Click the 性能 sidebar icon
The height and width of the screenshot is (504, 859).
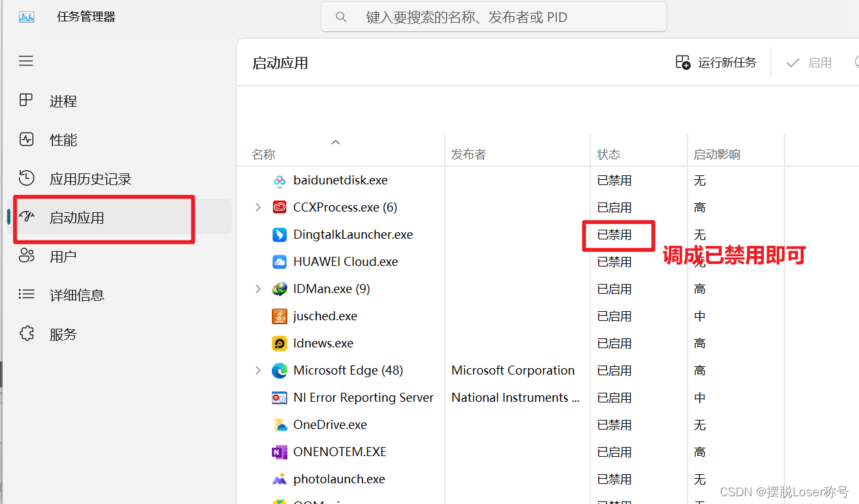point(26,139)
